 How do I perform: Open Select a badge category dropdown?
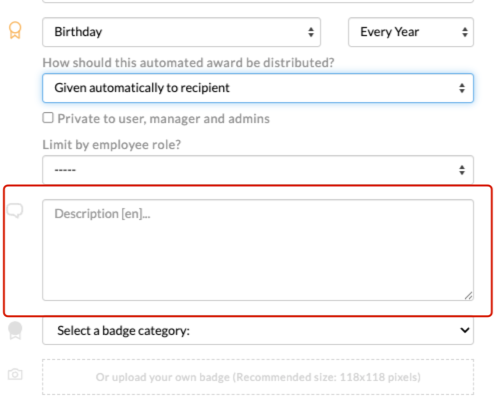(x=258, y=330)
